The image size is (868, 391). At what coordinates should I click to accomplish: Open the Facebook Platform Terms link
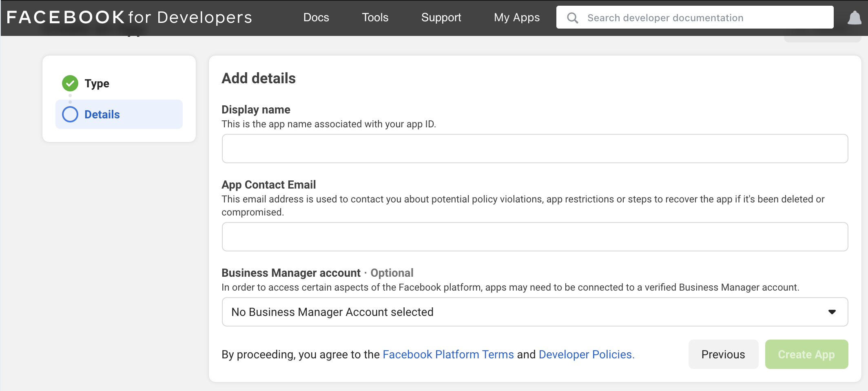point(448,354)
